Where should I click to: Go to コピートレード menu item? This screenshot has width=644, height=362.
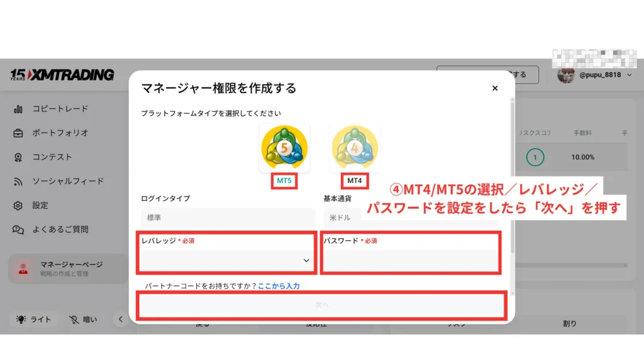(60, 109)
